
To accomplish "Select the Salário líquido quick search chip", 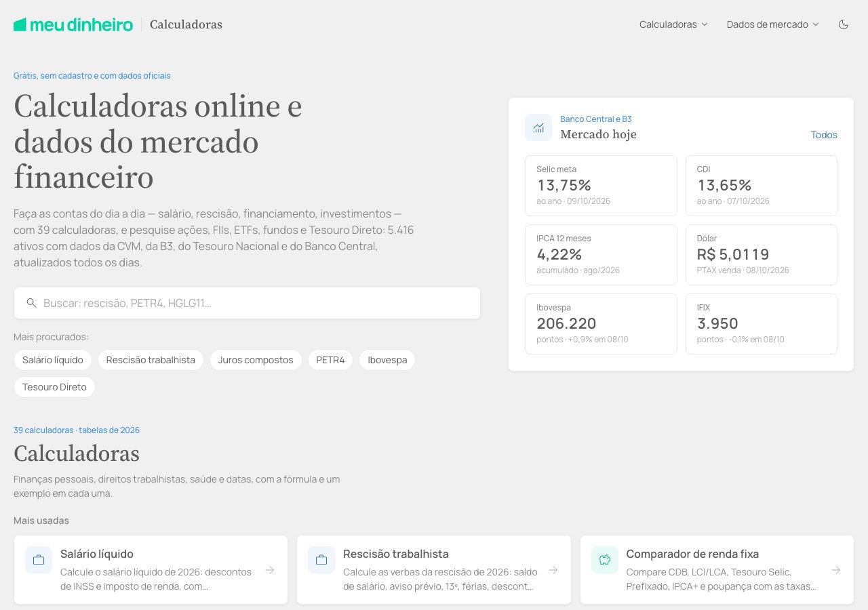I will pos(53,360).
